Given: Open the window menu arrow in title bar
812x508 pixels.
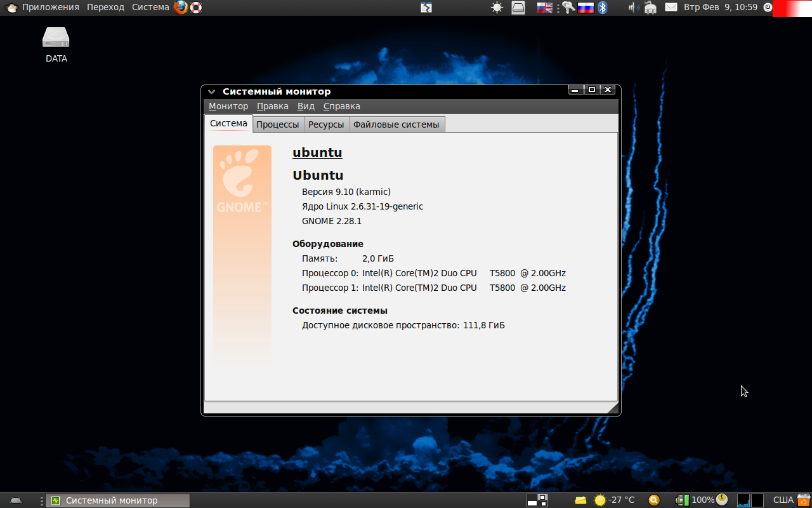Looking at the screenshot, I should pyautogui.click(x=212, y=92).
